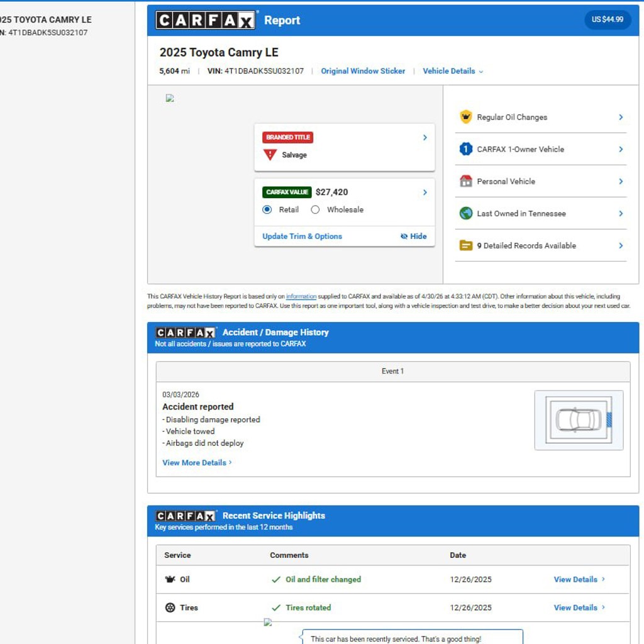644x644 pixels.
Task: Hide the CARFAX value with the Hide toggle
Action: (413, 236)
